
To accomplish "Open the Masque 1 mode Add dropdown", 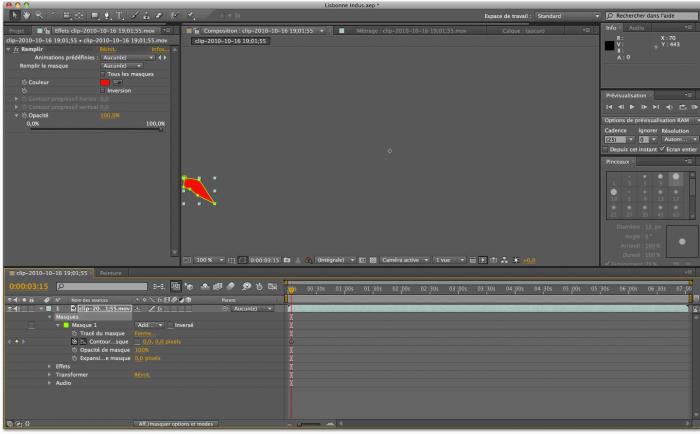I will click(148, 325).
